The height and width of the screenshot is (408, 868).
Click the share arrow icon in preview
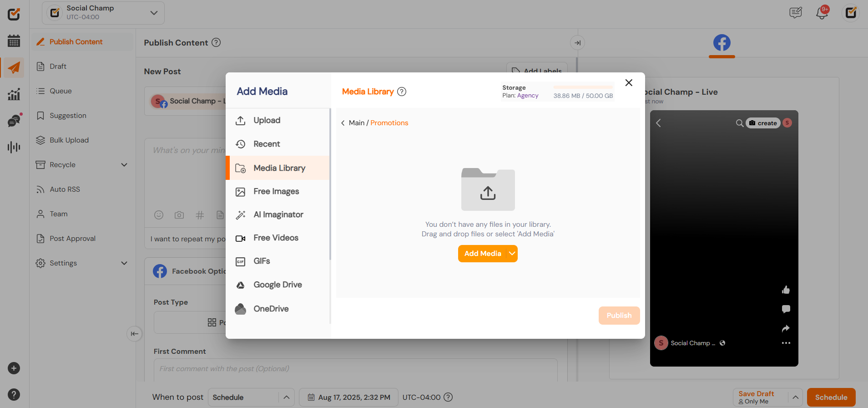[x=786, y=328]
